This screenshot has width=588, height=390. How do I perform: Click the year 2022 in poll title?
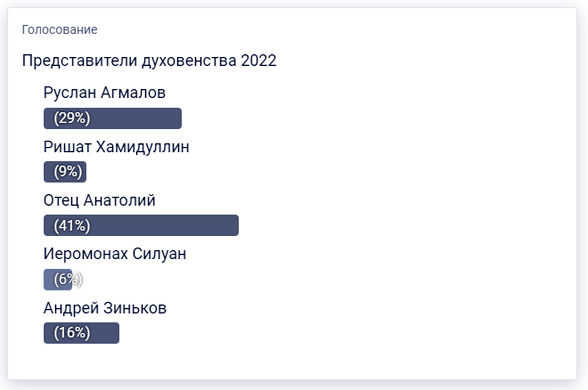[x=258, y=61]
